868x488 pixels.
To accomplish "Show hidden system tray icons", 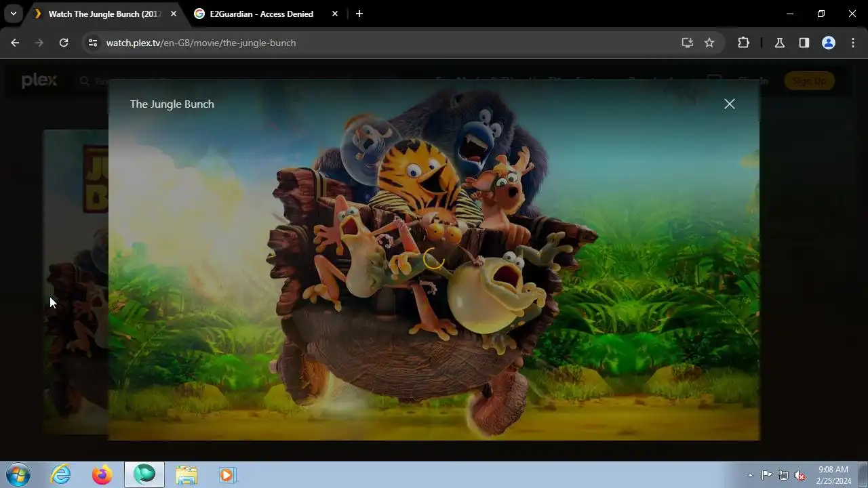I will (750, 475).
